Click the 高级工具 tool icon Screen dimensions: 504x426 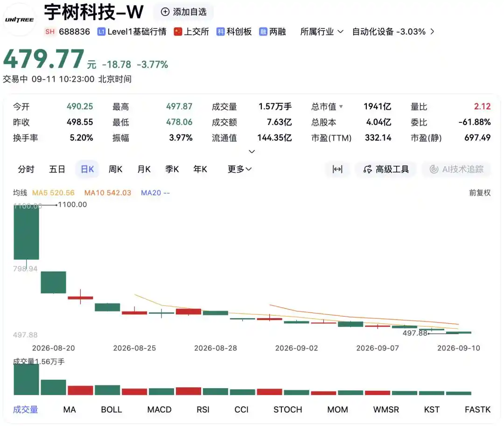[367, 169]
